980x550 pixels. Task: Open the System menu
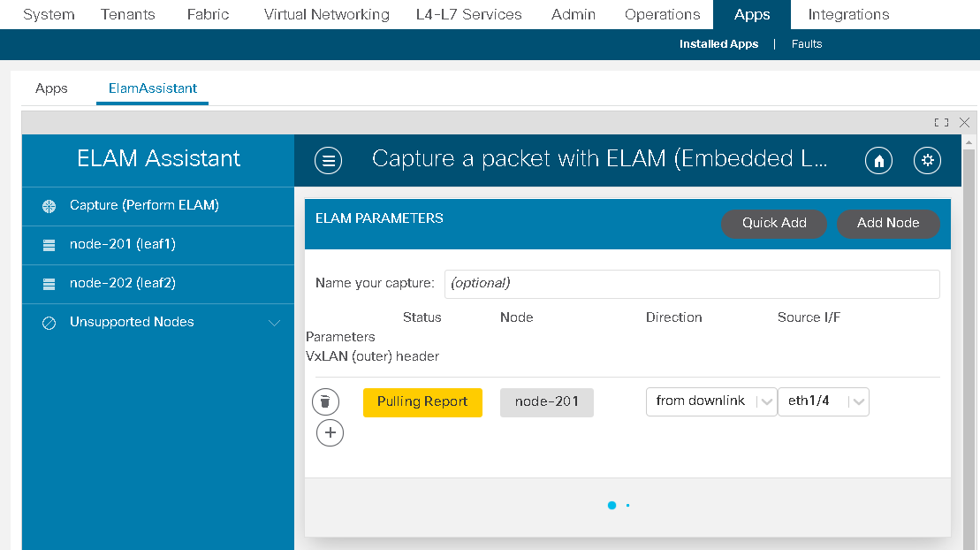click(49, 14)
